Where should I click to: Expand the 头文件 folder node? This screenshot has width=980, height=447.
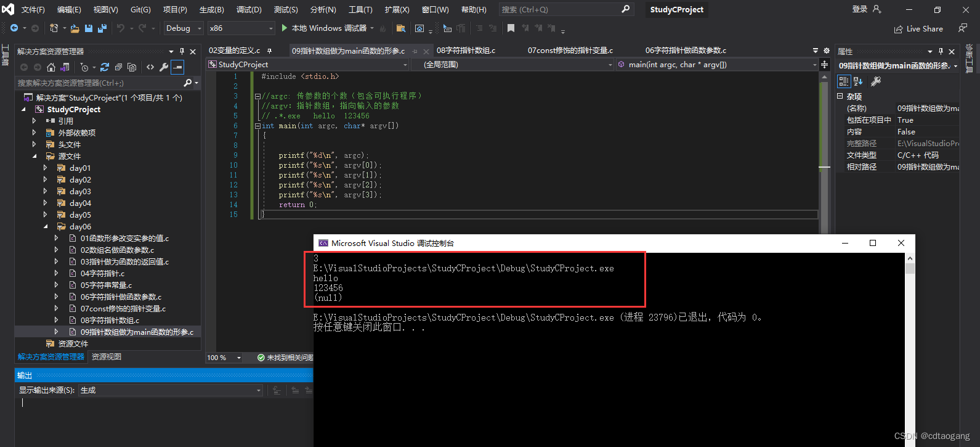[34, 144]
